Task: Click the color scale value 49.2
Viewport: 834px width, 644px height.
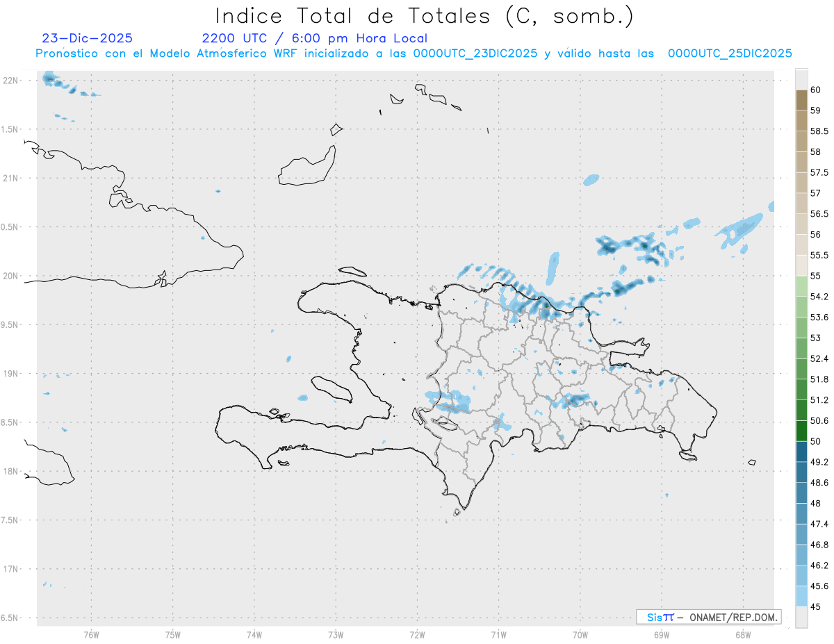Action: click(819, 462)
